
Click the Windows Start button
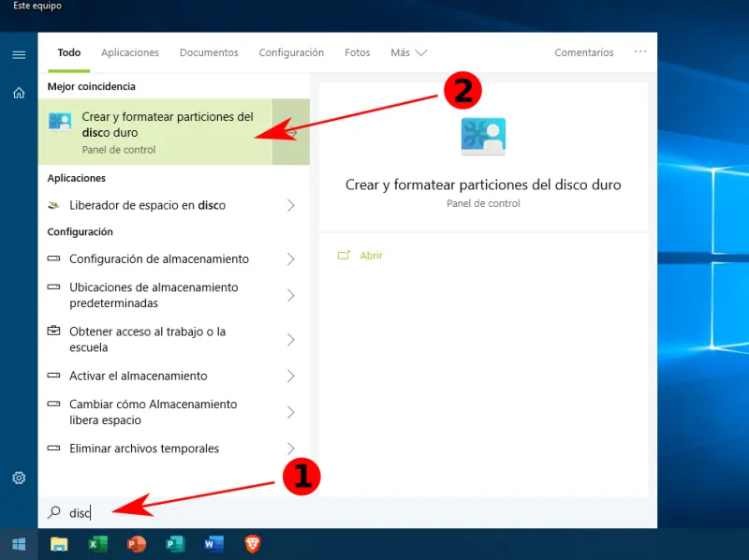pos(19,544)
